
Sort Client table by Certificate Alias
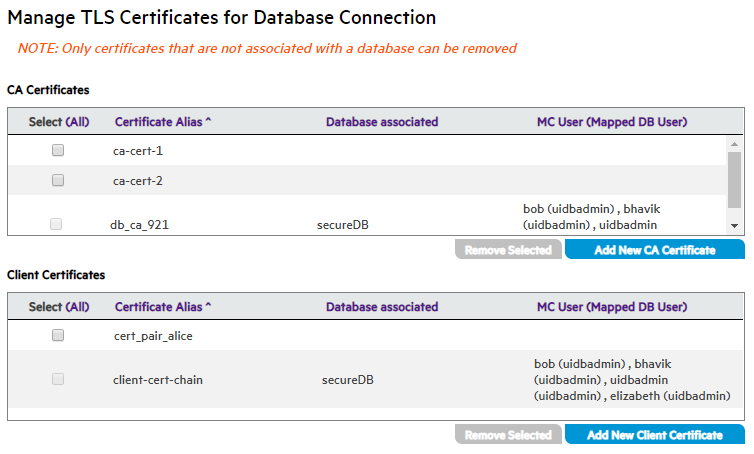point(163,307)
